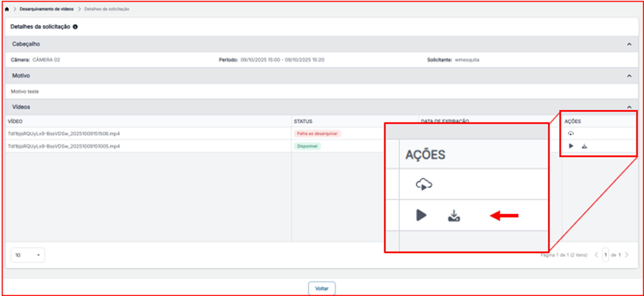The height and width of the screenshot is (296, 644).
Task: Go to previous page arrow
Action: pyautogui.click(x=596, y=255)
